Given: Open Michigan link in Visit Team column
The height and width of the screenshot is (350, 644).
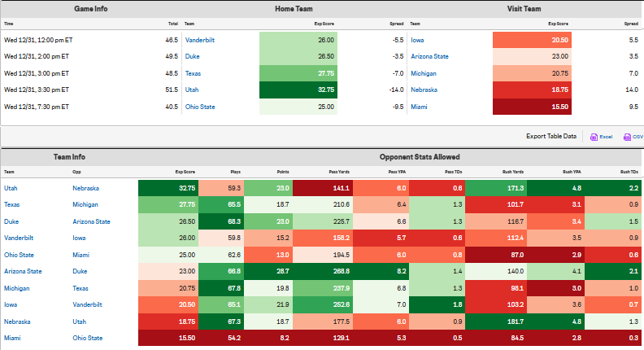Looking at the screenshot, I should point(424,73).
